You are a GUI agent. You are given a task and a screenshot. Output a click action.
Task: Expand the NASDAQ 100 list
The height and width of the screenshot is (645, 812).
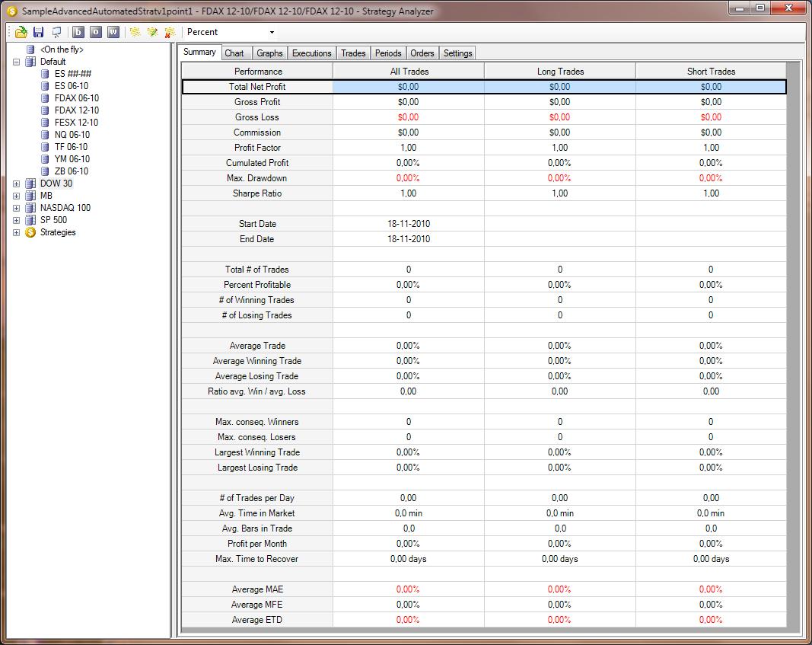[17, 208]
